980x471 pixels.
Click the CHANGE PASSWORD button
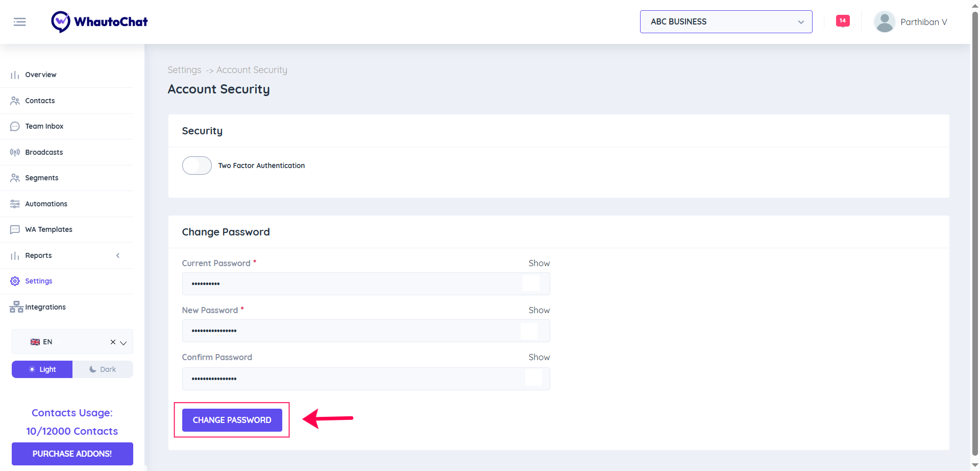coord(232,420)
